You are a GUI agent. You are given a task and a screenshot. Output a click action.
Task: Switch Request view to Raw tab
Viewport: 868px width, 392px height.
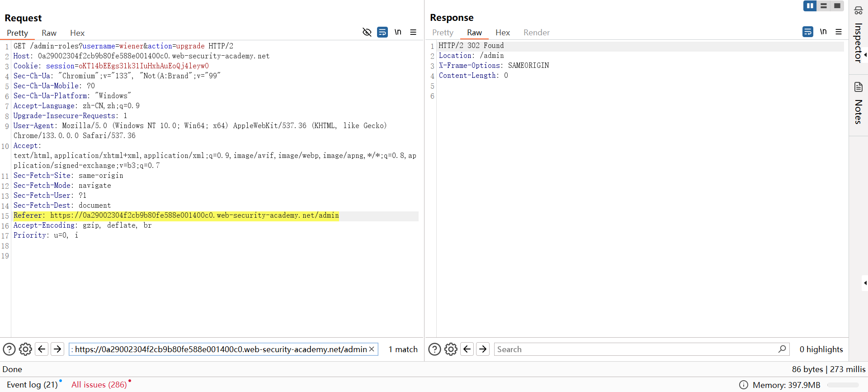point(49,33)
